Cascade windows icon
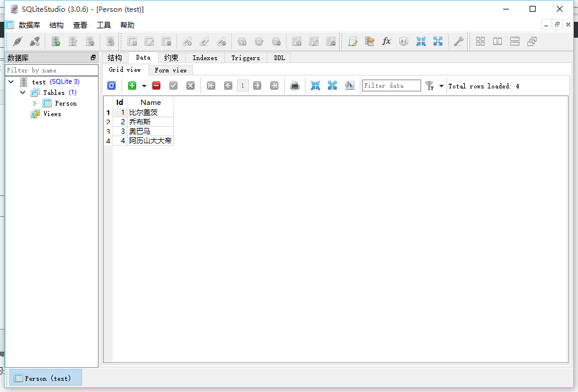 point(532,41)
